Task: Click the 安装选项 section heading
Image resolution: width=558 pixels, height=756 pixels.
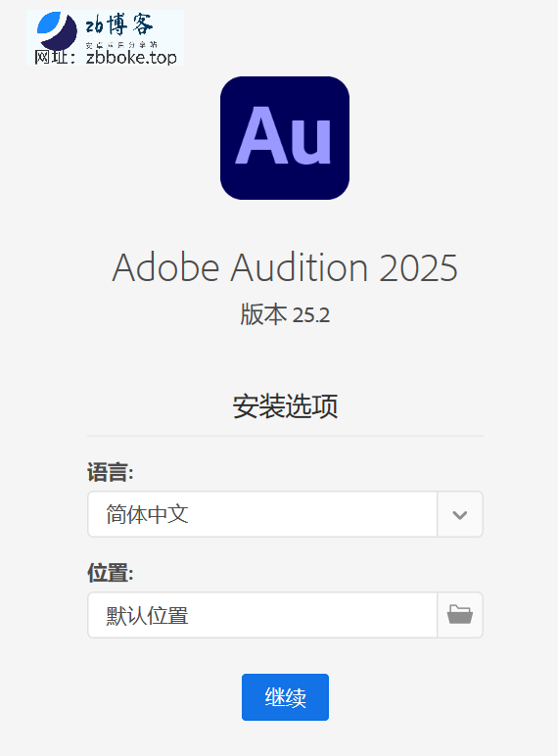Action: 285,406
